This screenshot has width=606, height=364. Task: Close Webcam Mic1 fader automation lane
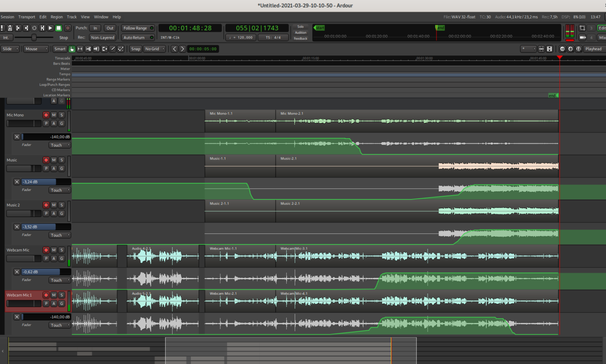tap(17, 317)
